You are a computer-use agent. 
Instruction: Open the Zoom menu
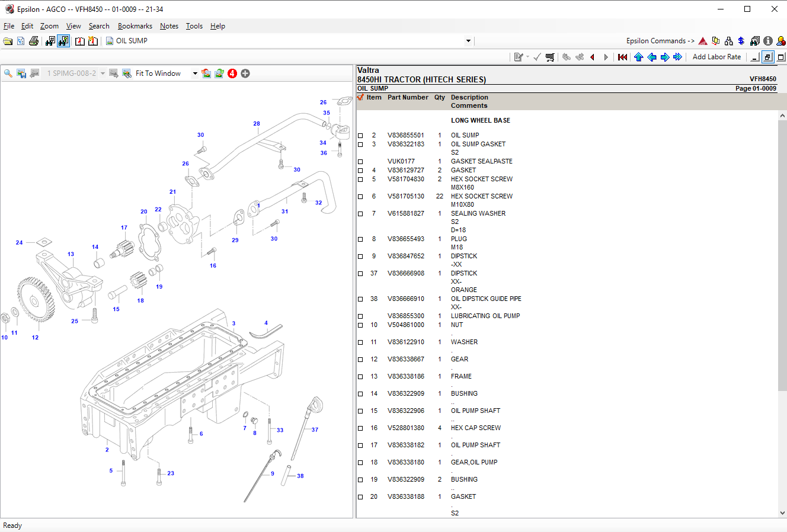tap(49, 26)
